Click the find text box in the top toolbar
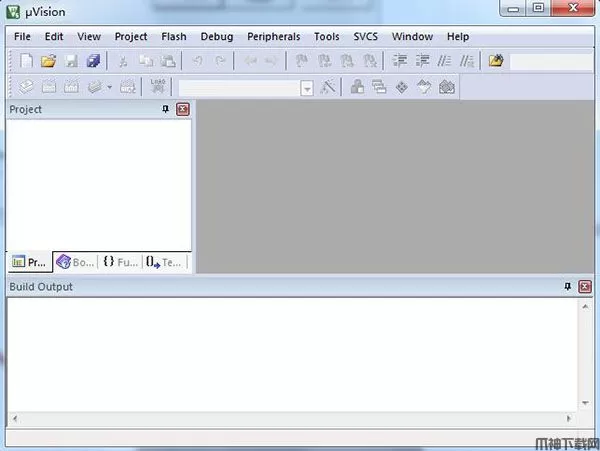600x451 pixels. (552, 62)
